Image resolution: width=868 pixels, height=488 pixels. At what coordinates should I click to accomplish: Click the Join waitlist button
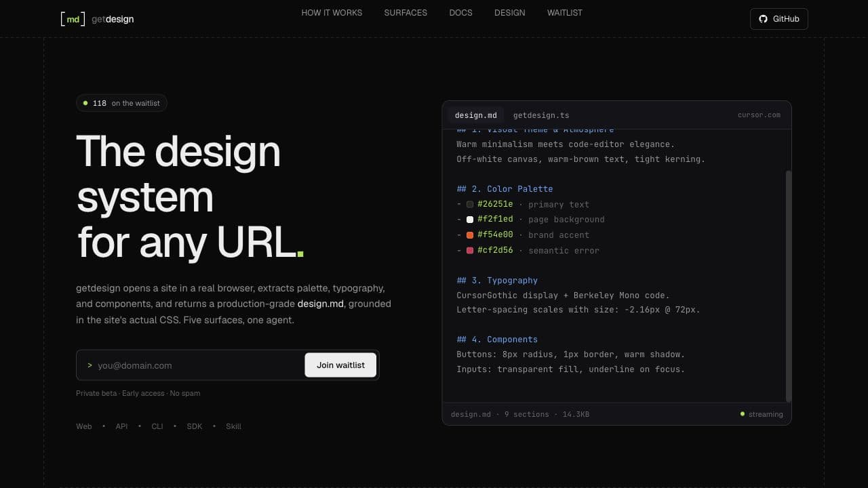(340, 365)
